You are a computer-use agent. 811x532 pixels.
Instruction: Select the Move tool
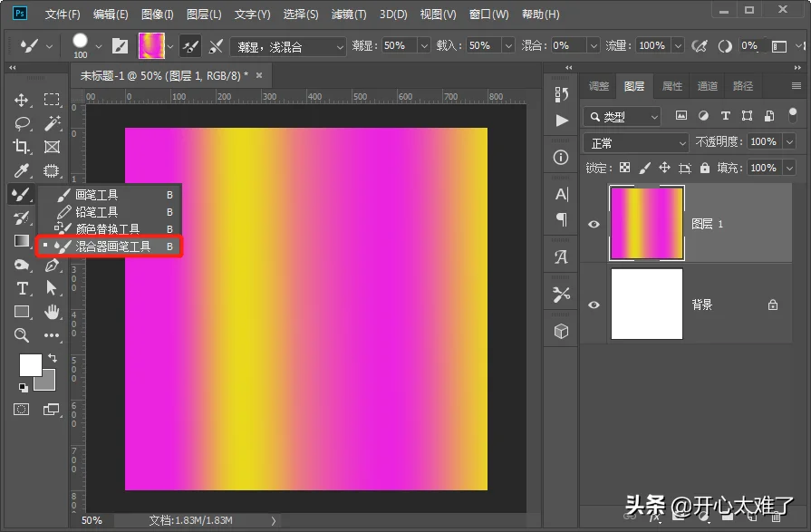[21, 100]
